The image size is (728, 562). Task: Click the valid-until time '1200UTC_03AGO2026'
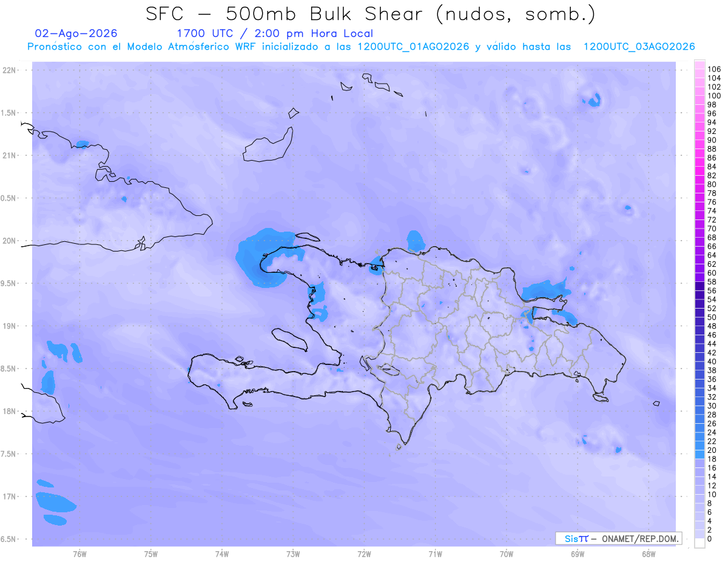pyautogui.click(x=639, y=47)
